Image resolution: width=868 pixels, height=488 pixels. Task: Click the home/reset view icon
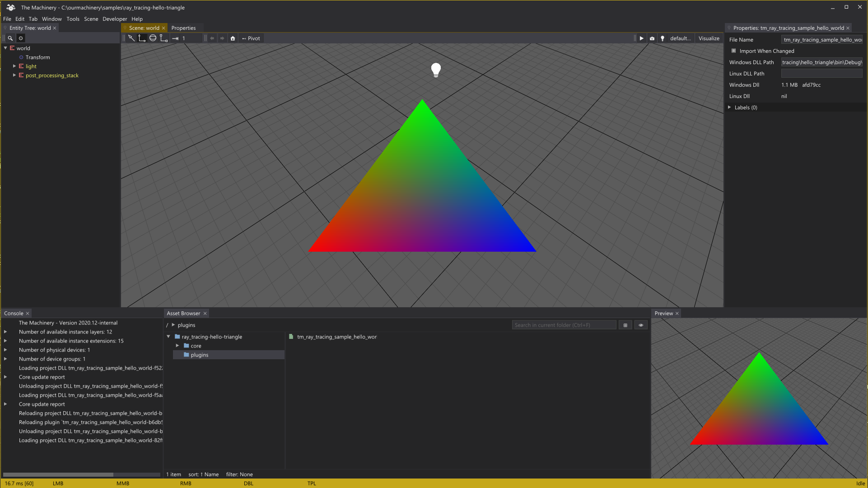point(232,38)
